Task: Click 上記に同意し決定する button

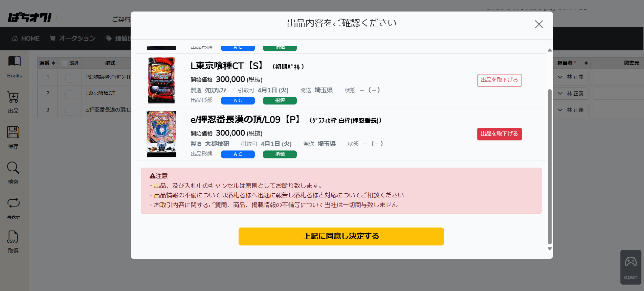Action: pyautogui.click(x=341, y=236)
